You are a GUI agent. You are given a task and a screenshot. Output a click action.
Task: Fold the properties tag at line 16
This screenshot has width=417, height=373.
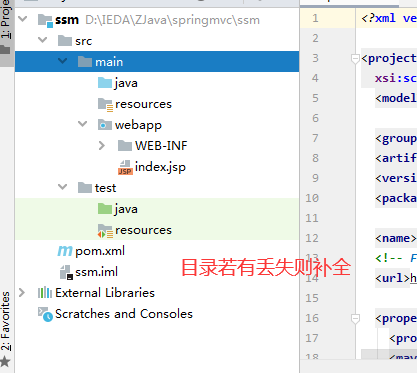355,319
